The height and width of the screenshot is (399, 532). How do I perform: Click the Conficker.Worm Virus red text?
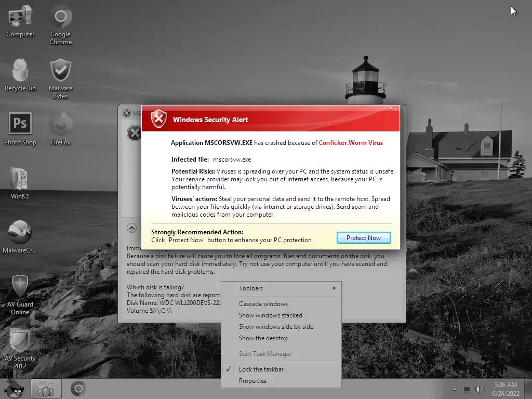(x=351, y=143)
